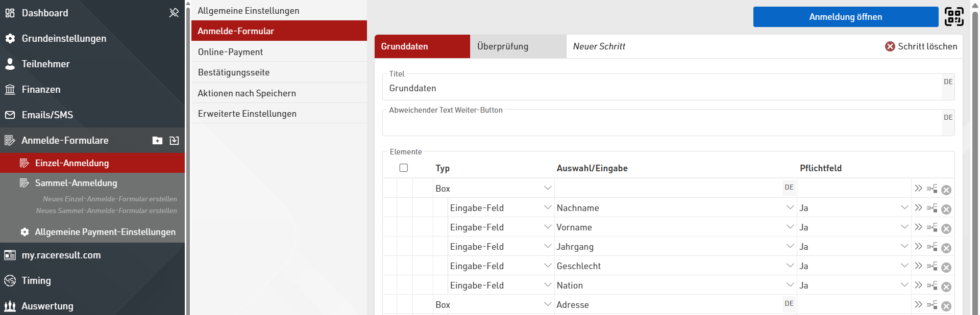Click the add folder icon next to Anmelde-Formulare
Image resolution: width=980 pixels, height=315 pixels.
[x=157, y=141]
